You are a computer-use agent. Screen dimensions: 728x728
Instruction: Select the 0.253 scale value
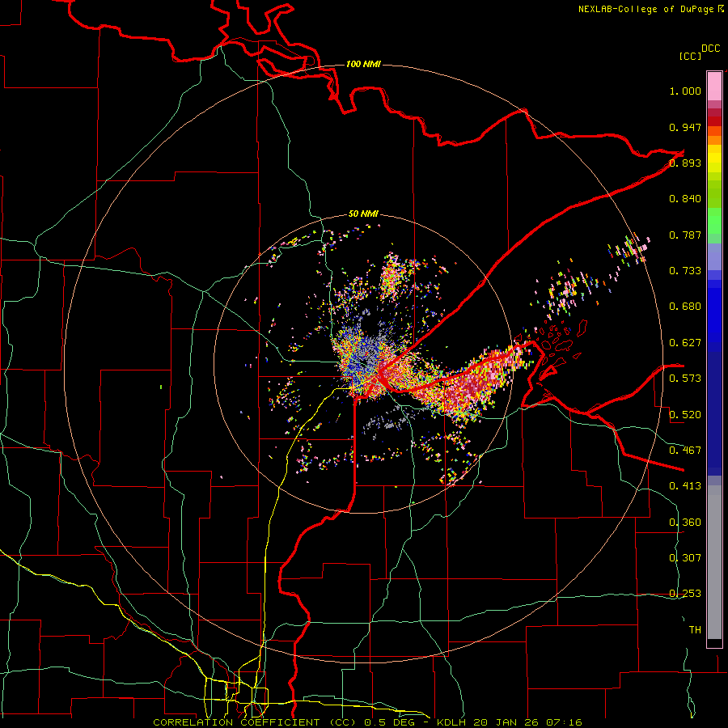(685, 594)
